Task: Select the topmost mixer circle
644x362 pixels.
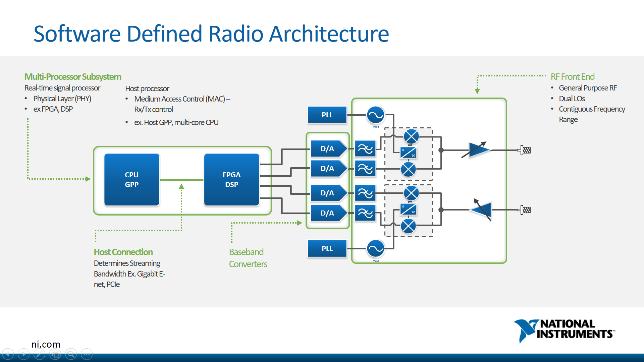Action: tap(411, 136)
